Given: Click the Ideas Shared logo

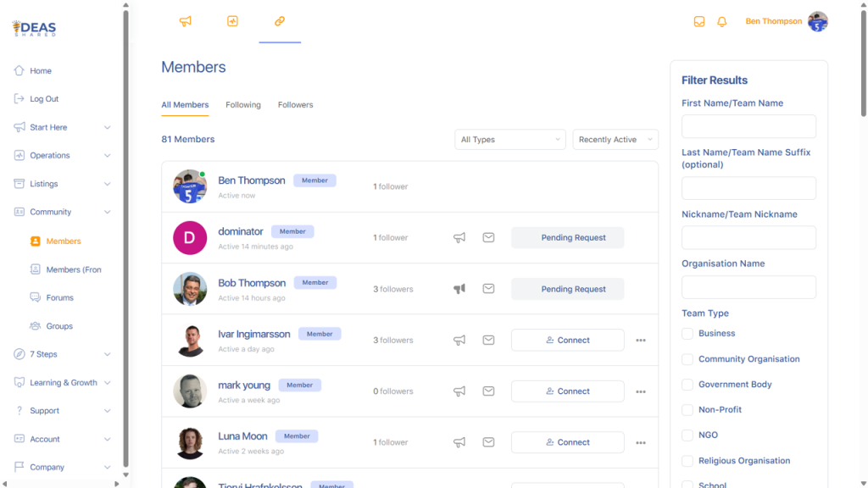Looking at the screenshot, I should tap(34, 28).
